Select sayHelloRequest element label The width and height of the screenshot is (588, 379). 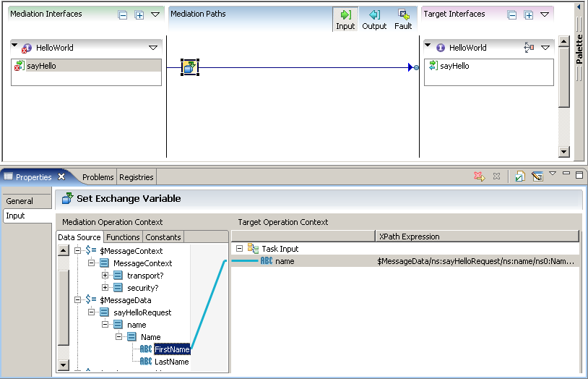142,312
